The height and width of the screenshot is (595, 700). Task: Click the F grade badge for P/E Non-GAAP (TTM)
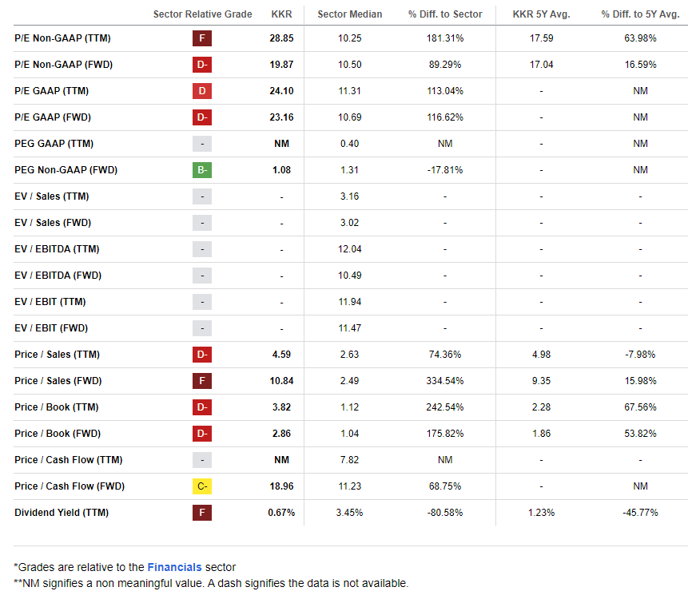(202, 38)
